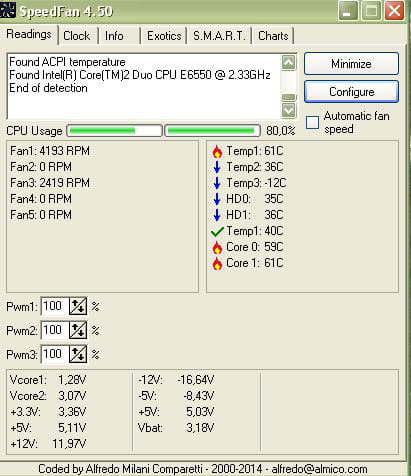The image size is (411, 476).
Task: Click the Vcore2 3,07V voltage reading
Action: coord(48,396)
